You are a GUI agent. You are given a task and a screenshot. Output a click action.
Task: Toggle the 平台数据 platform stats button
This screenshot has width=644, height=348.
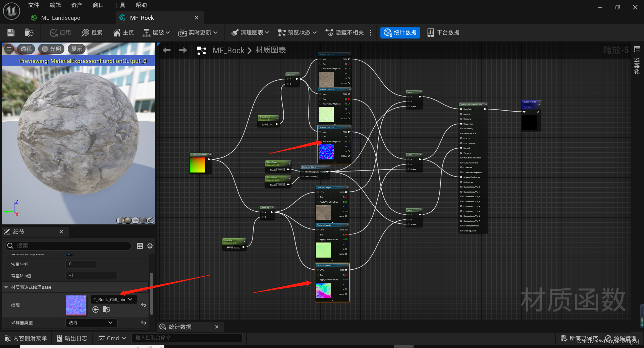443,32
